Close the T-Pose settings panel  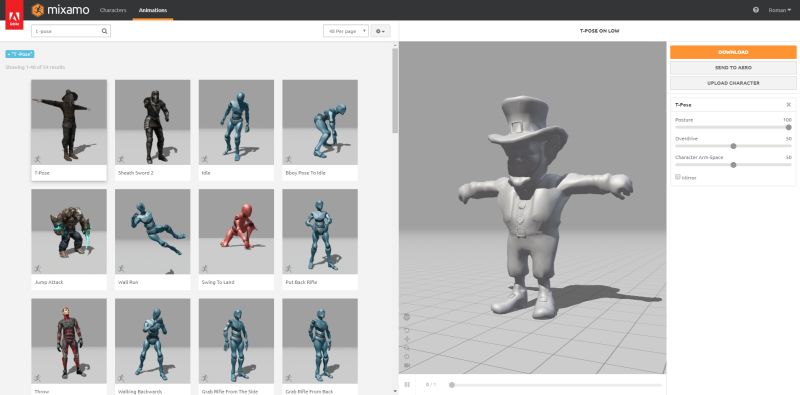coord(788,105)
